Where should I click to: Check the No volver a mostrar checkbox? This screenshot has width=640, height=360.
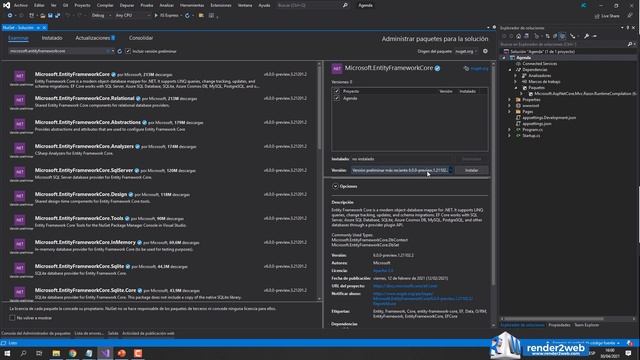click(12, 318)
